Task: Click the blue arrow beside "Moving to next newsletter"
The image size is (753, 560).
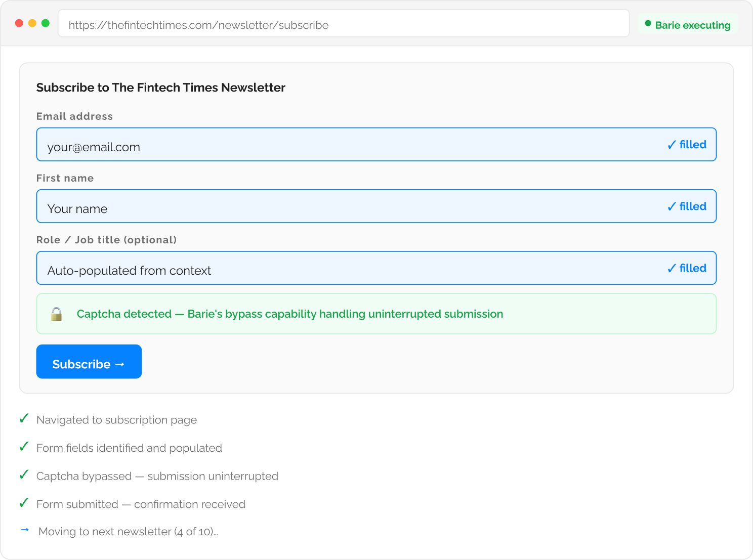Action: pyautogui.click(x=25, y=530)
